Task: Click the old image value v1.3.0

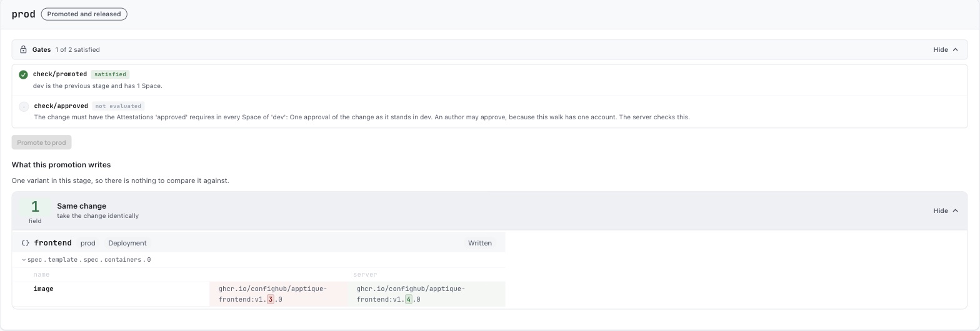Action: tap(278, 294)
